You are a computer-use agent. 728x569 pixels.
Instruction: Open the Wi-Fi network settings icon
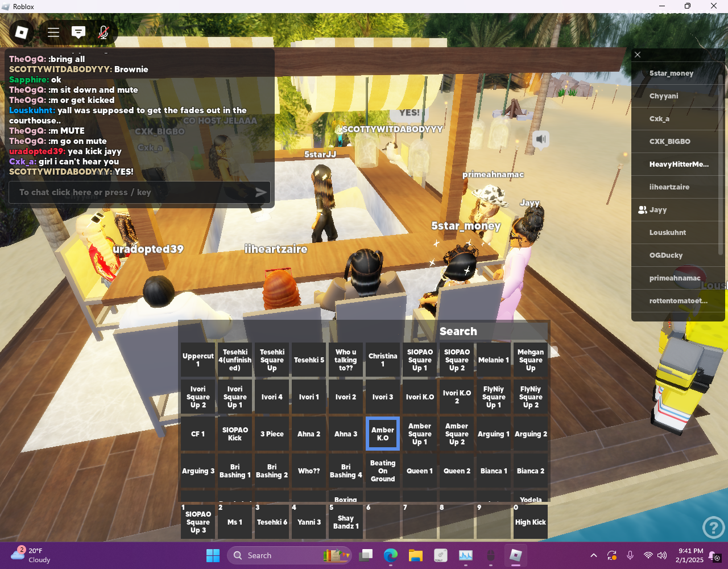click(648, 555)
